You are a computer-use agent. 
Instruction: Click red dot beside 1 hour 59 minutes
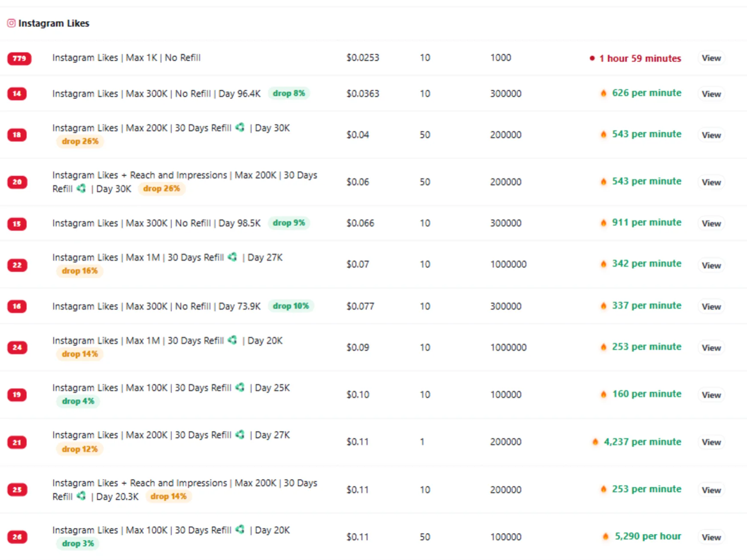(x=592, y=58)
